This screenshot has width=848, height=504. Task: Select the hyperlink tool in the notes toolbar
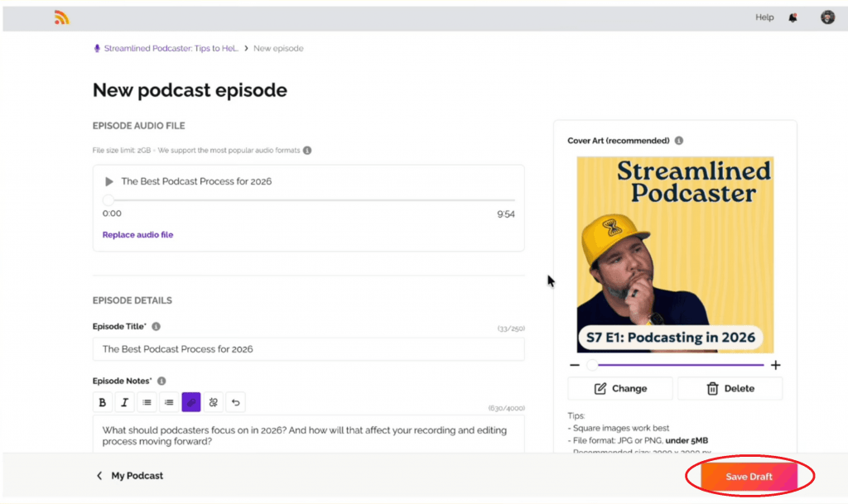(190, 402)
